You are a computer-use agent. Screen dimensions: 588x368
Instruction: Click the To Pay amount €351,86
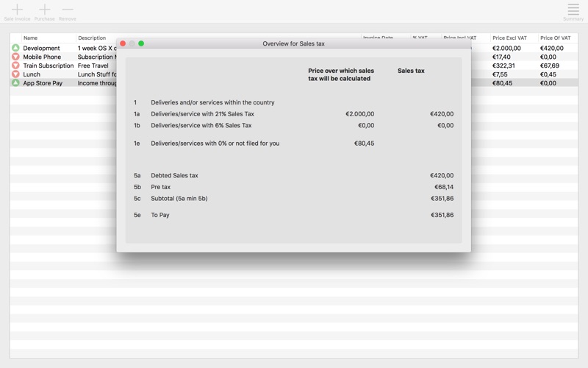click(442, 215)
